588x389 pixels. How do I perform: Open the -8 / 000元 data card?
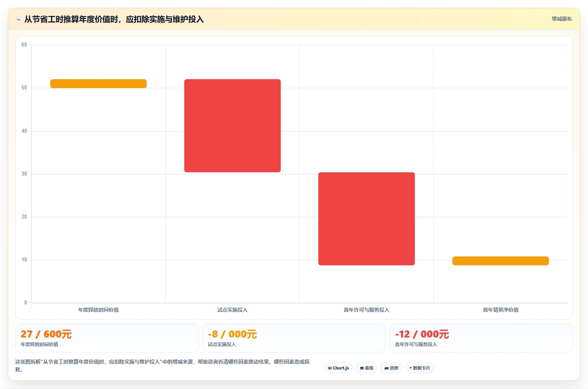[294, 338]
